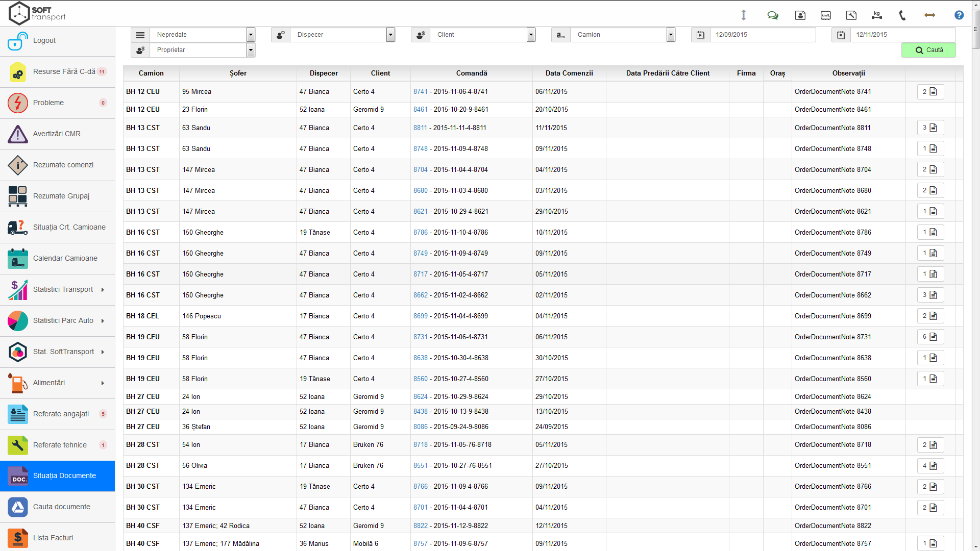
Task: Open the Client filter dropdown
Action: point(483,35)
